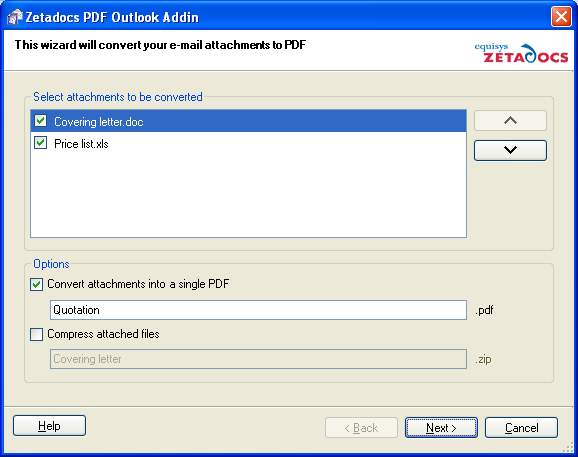Click the Zetadocs app icon in title bar
The image size is (578, 457).
[15, 17]
